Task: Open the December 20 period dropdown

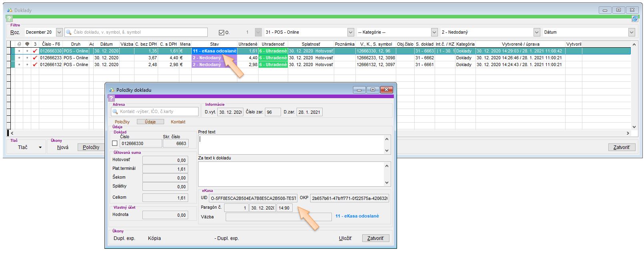Action: 59,32
